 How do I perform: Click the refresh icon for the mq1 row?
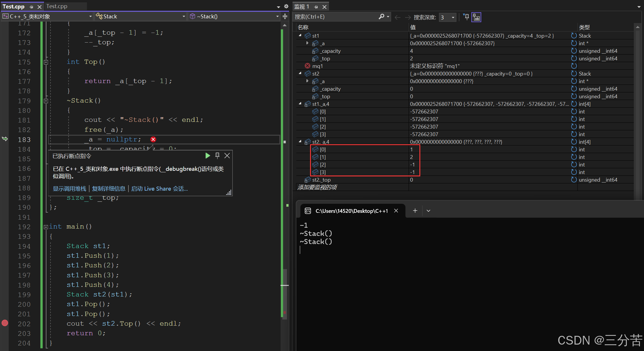[574, 66]
